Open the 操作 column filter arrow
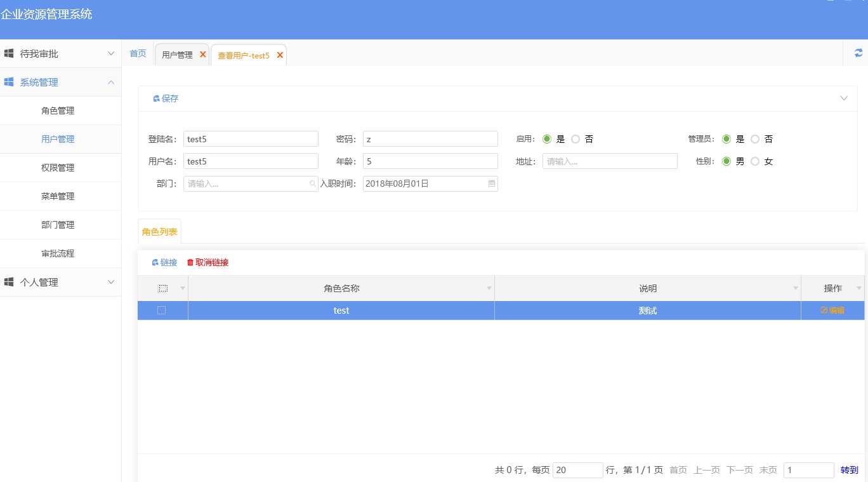Image resolution: width=868 pixels, height=482 pixels. 859,288
